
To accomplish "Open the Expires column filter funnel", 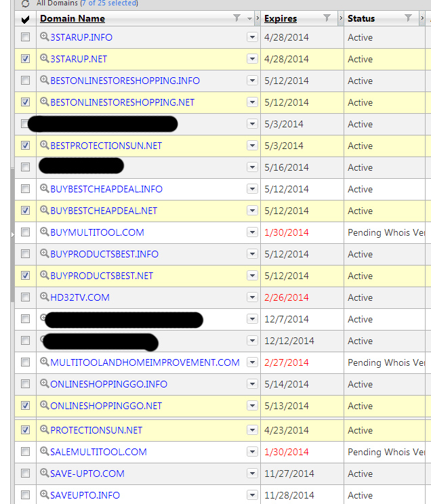I will click(327, 18).
